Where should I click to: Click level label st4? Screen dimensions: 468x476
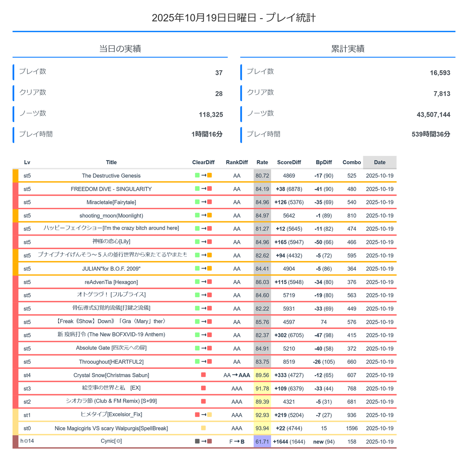coord(27,375)
